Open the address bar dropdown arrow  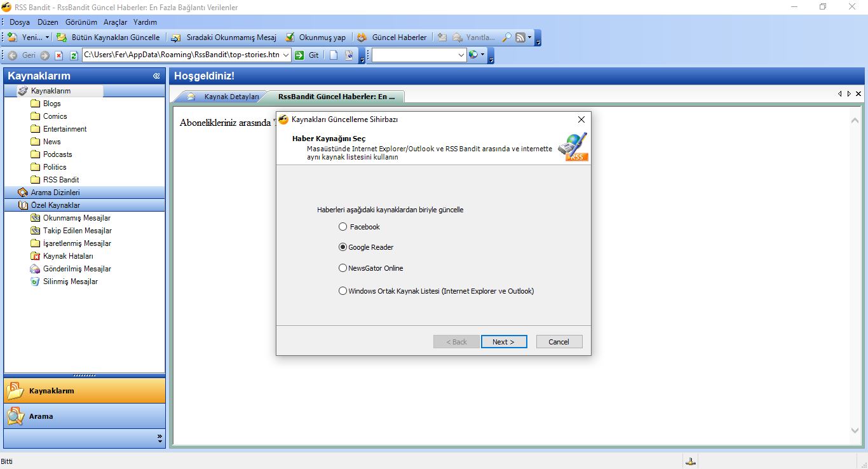pos(286,55)
